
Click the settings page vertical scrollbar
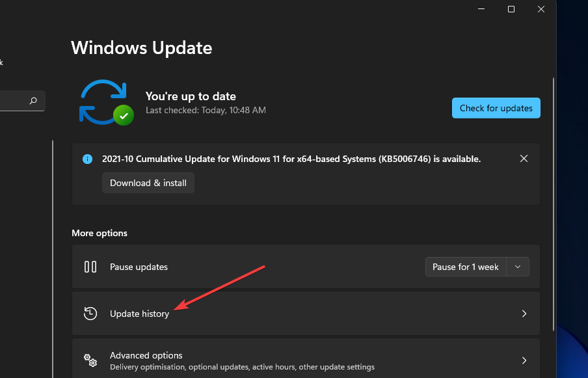[x=553, y=204]
